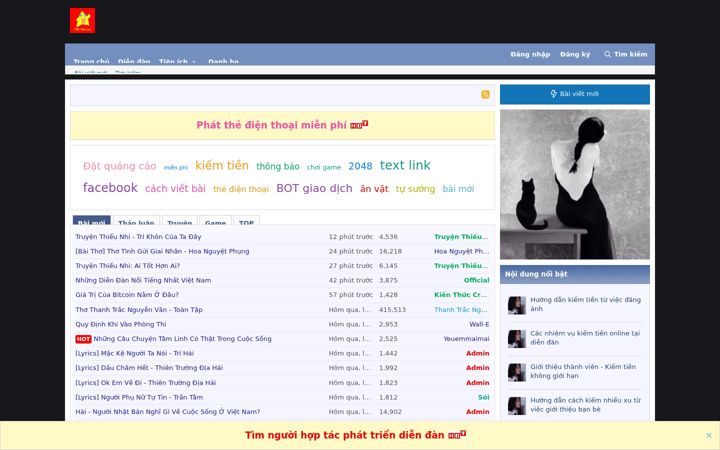Open Những Câu Chuyện Tâm Linh Có Thật thread

click(x=182, y=339)
